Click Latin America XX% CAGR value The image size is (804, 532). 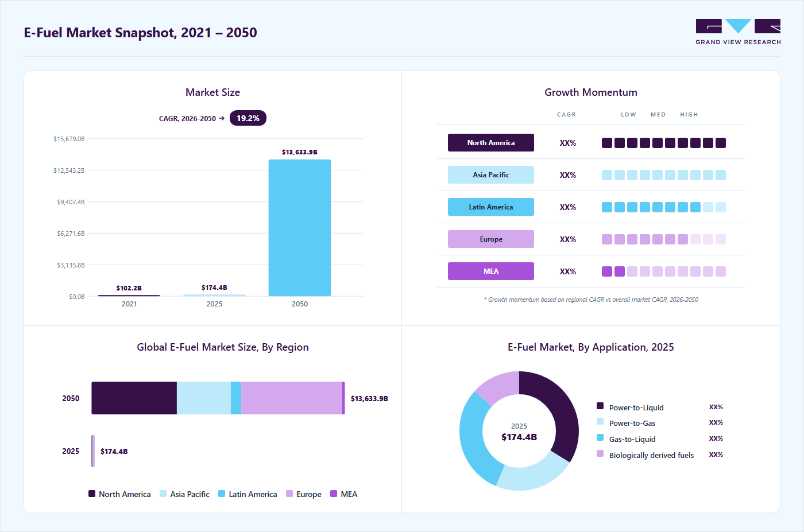coord(568,207)
